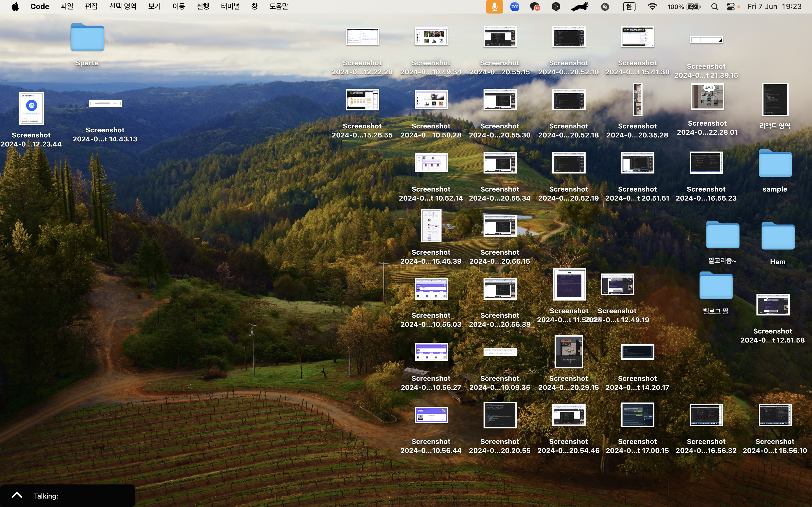Toggle Control Center in menu bar
812x507 pixels.
pyautogui.click(x=731, y=7)
